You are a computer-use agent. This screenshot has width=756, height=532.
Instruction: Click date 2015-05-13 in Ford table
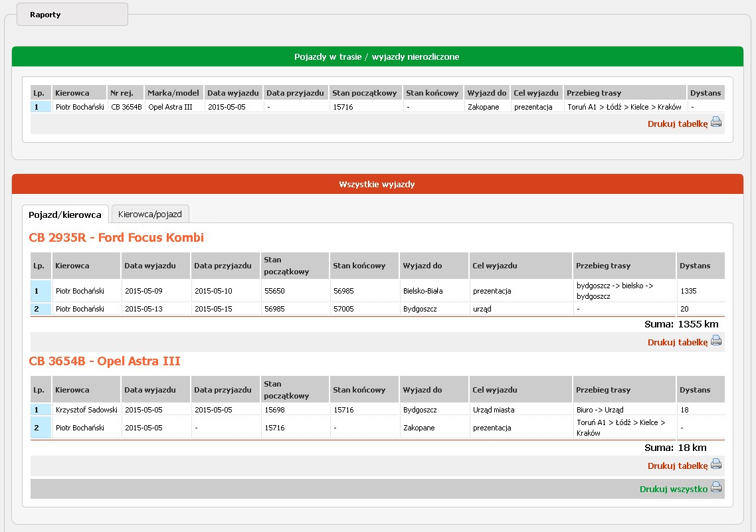click(x=143, y=309)
